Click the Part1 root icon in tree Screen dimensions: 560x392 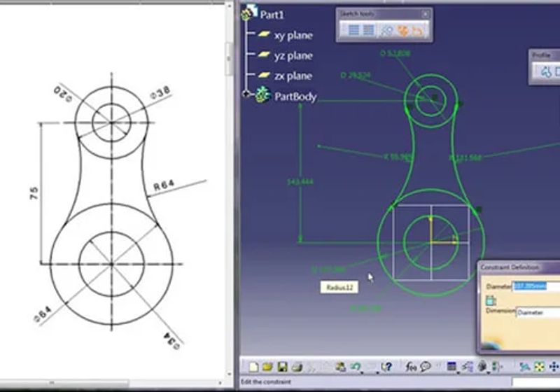pyautogui.click(x=249, y=13)
